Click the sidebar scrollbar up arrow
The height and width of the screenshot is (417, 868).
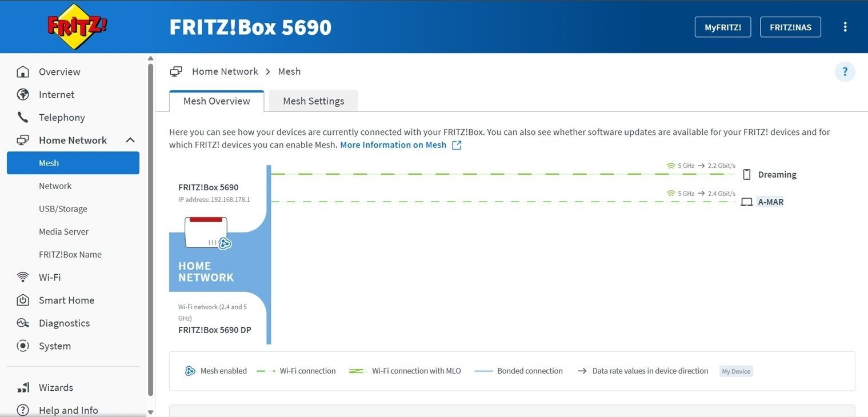(151, 58)
